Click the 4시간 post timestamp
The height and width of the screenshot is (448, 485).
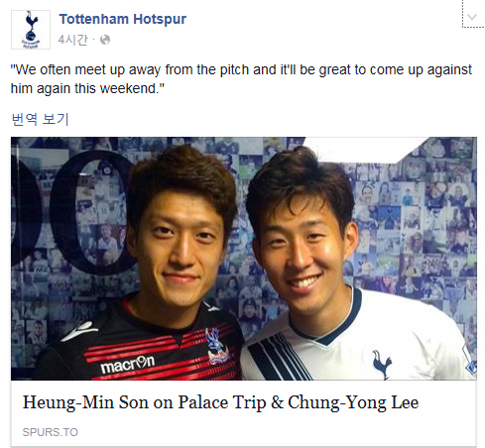[x=73, y=40]
